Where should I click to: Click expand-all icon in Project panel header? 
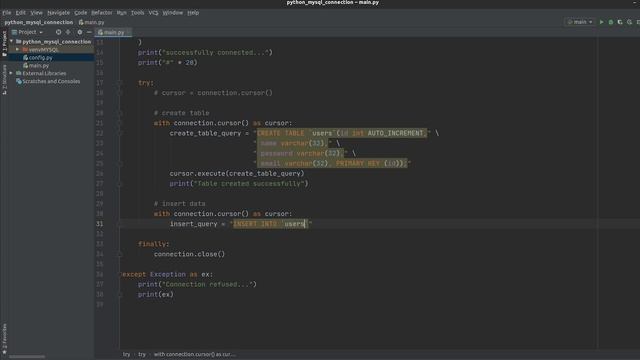click(68, 32)
